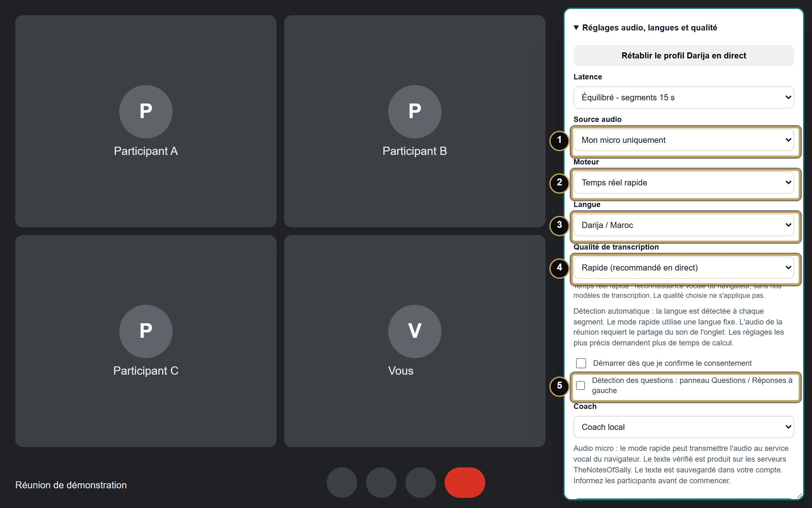Open the Langue dropdown showing Darija / Maroc
This screenshot has width=812, height=508.
coord(684,225)
